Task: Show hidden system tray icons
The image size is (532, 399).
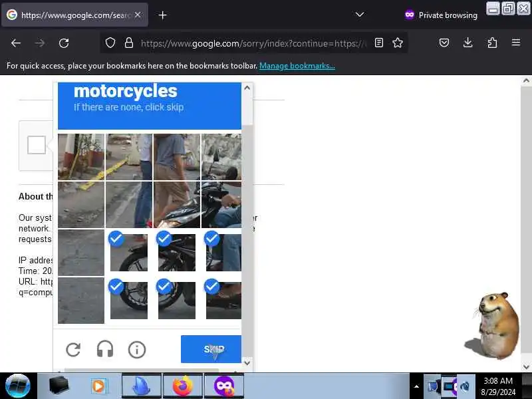Action: tap(416, 386)
